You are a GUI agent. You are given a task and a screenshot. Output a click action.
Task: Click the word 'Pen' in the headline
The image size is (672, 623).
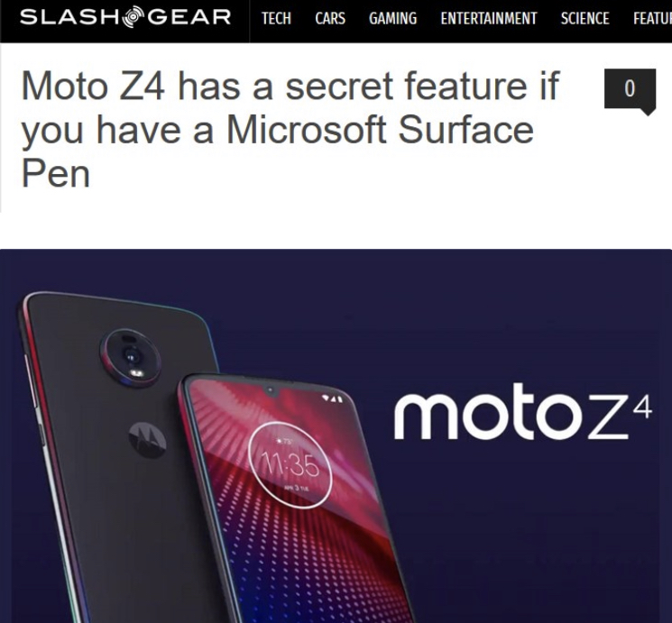pos(56,174)
